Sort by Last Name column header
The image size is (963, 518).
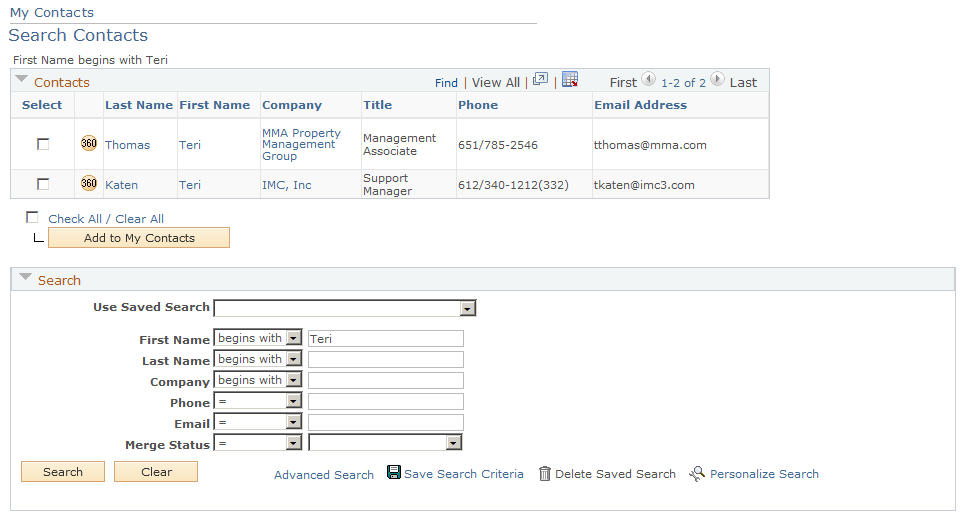[139, 105]
